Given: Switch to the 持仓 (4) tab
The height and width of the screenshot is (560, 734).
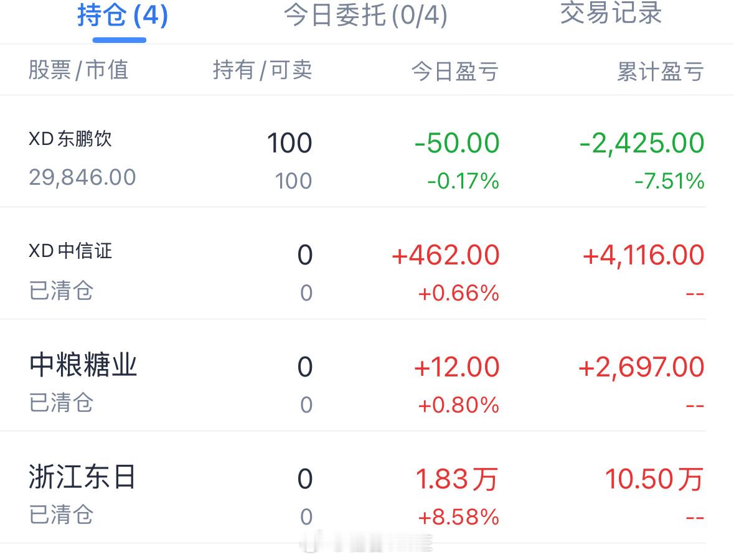Looking at the screenshot, I should [122, 16].
